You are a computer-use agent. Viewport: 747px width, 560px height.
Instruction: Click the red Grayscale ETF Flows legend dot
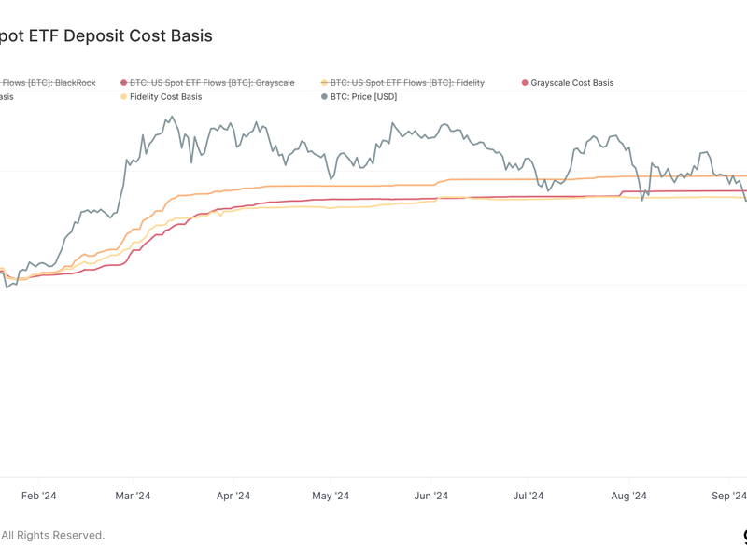124,82
